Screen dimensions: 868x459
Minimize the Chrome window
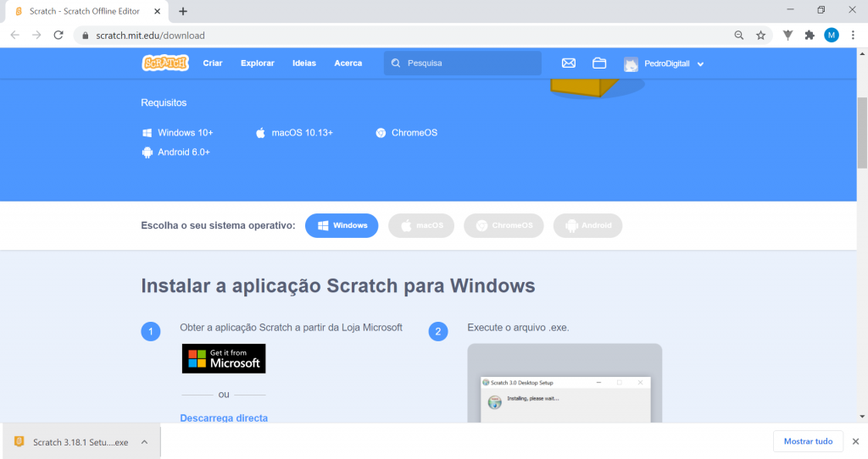pos(791,10)
